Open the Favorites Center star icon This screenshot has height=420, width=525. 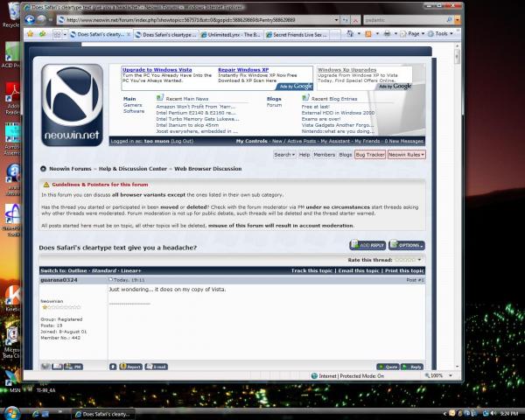tap(31, 34)
